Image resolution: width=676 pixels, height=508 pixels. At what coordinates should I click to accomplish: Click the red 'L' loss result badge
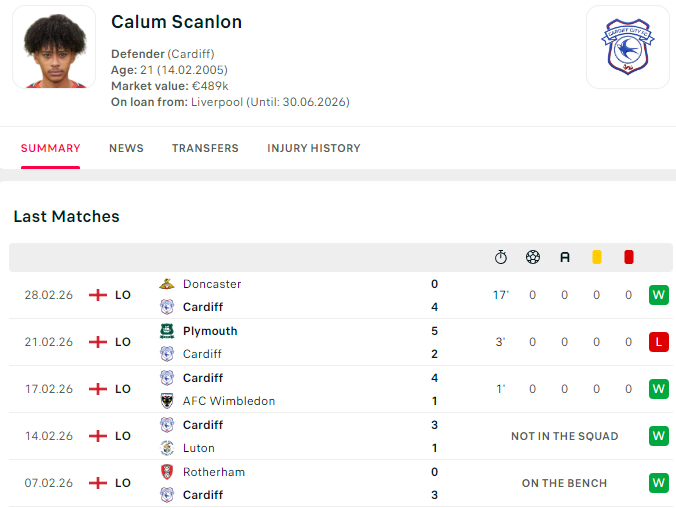click(x=658, y=342)
